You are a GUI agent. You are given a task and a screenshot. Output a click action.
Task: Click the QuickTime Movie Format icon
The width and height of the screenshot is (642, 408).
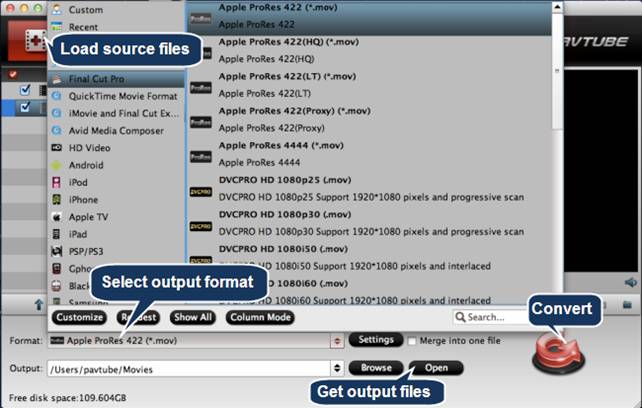tap(57, 96)
